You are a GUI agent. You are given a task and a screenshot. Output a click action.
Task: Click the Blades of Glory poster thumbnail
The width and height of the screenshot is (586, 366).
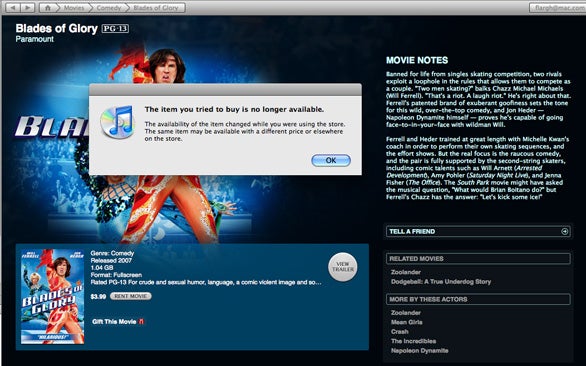point(53,296)
